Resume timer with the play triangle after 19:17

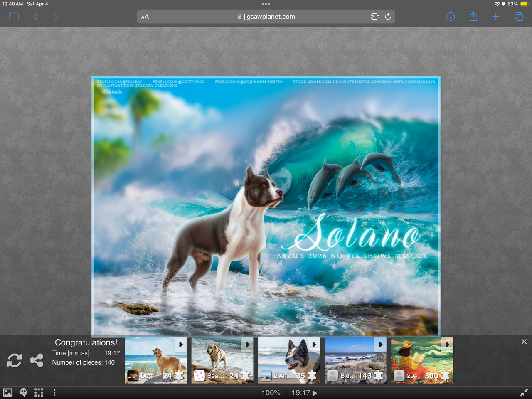tap(315, 393)
